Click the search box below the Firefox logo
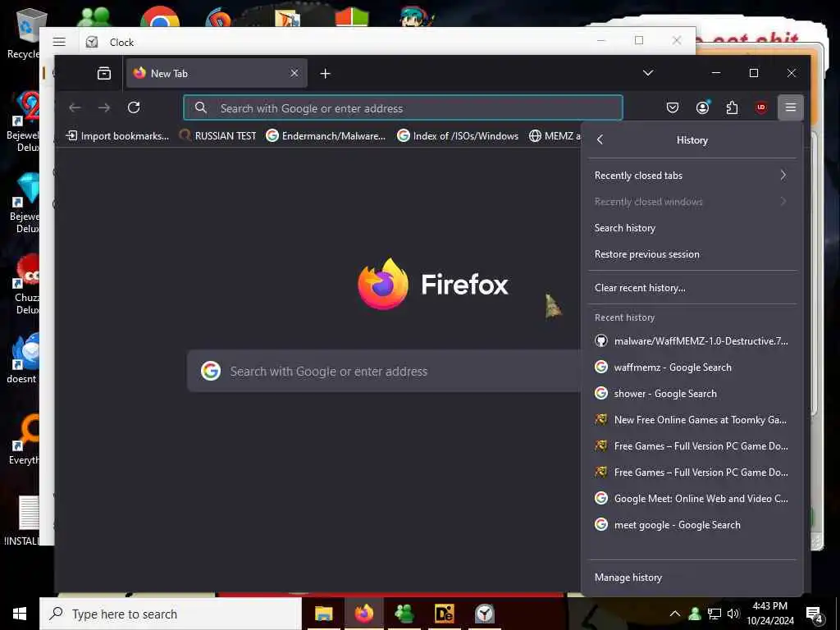The height and width of the screenshot is (630, 840). pos(384,371)
